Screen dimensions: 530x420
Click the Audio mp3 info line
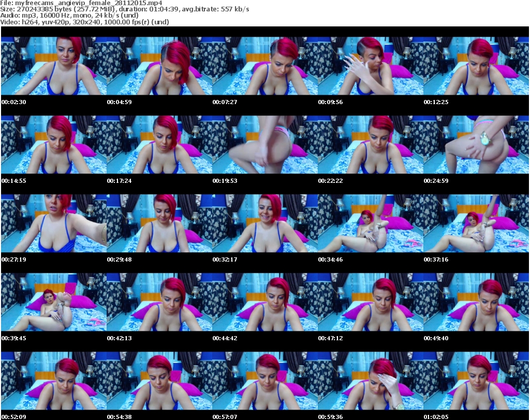tap(69, 15)
